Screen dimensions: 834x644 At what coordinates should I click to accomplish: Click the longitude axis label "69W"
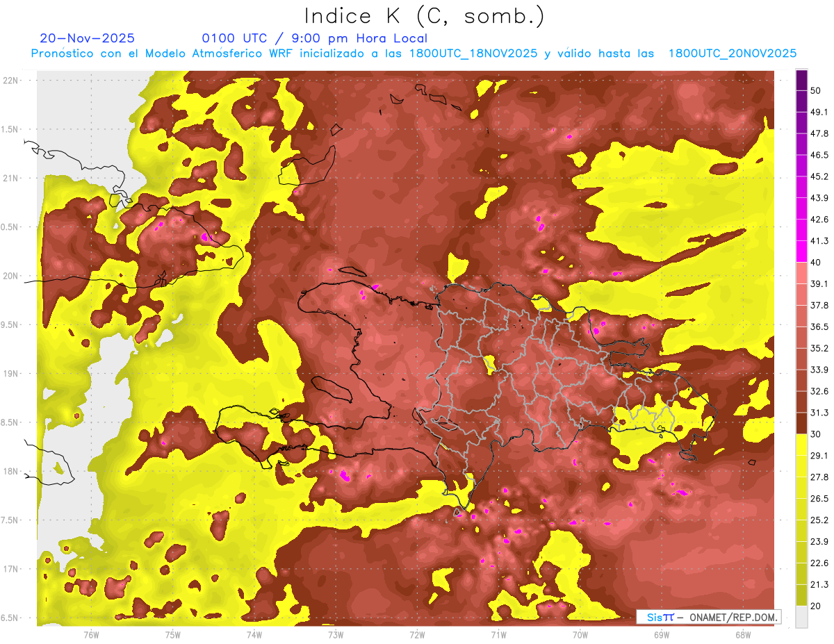[x=662, y=635]
